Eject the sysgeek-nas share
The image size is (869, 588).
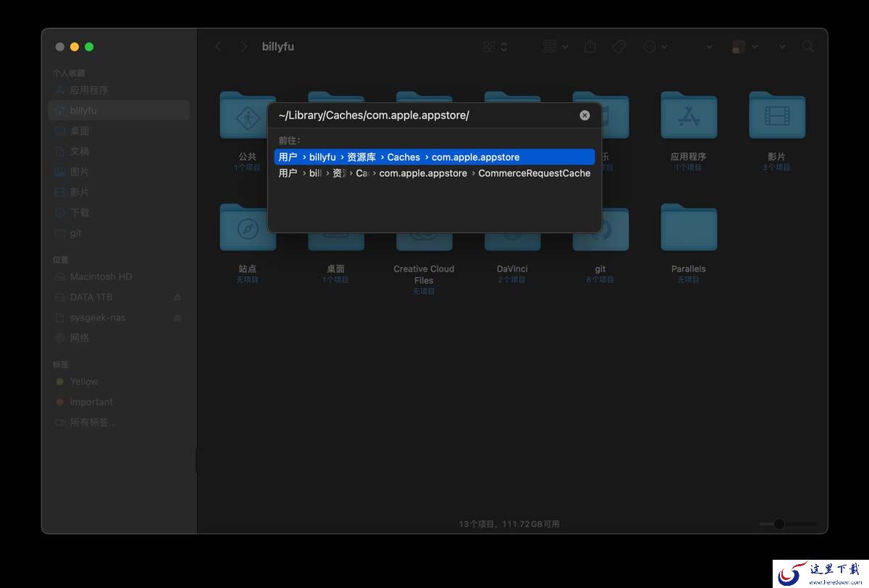[178, 317]
